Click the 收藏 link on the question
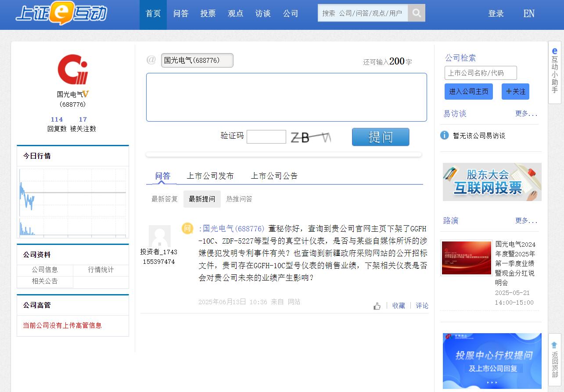Image resolution: width=564 pixels, height=392 pixels. point(399,306)
